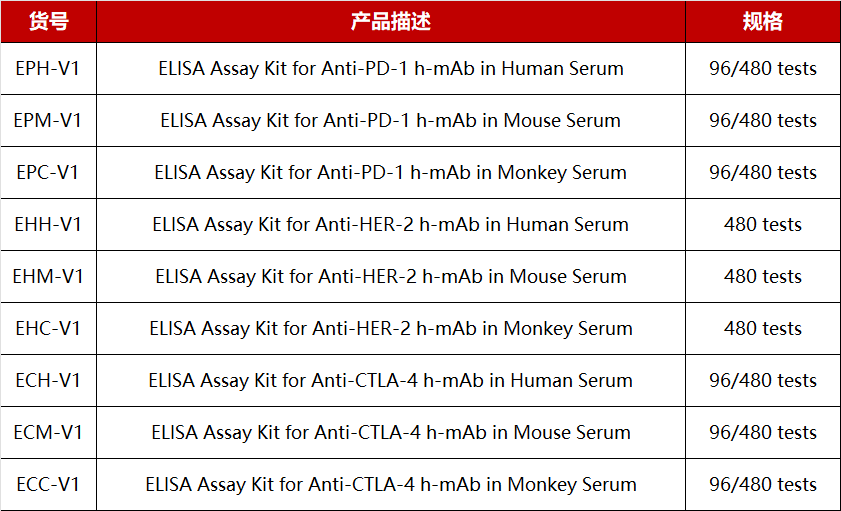Select Anti-CTLA-4 h-mAb in Monkey Serum description
The width and height of the screenshot is (841, 511).
pos(391,485)
